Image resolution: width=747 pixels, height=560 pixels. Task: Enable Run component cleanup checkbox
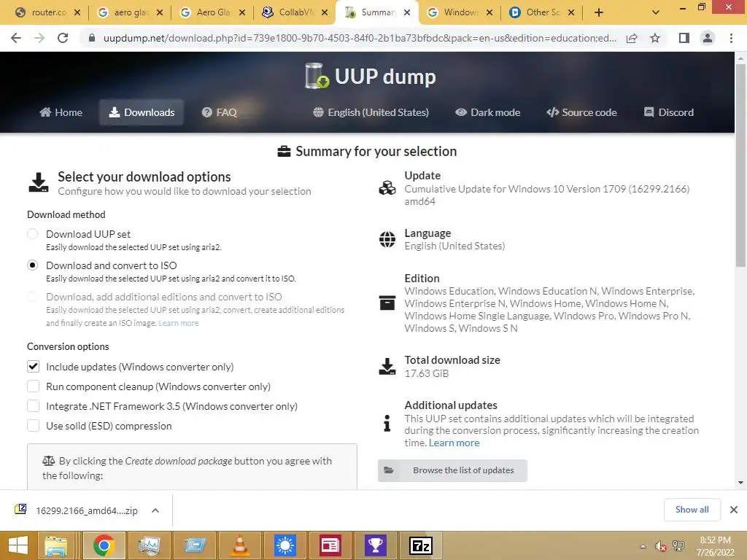click(x=33, y=386)
